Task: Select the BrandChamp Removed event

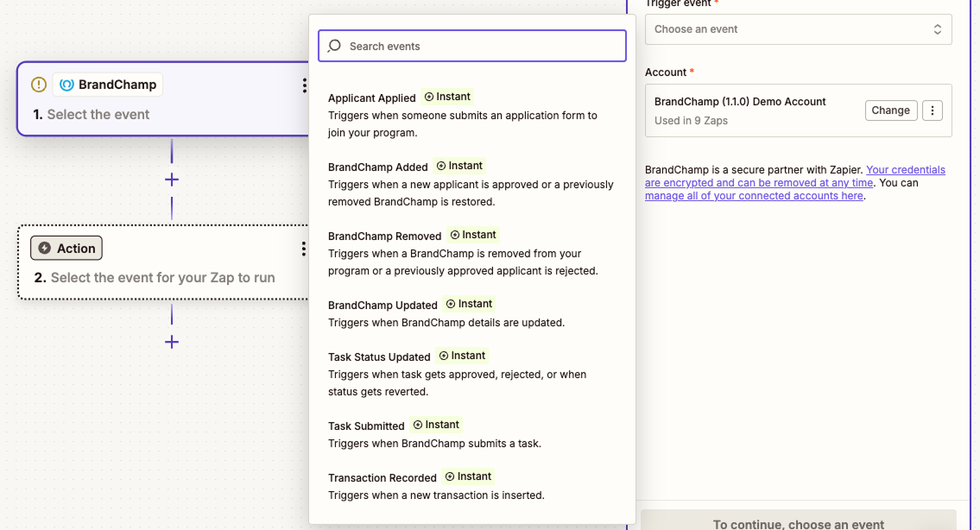Action: [472, 253]
